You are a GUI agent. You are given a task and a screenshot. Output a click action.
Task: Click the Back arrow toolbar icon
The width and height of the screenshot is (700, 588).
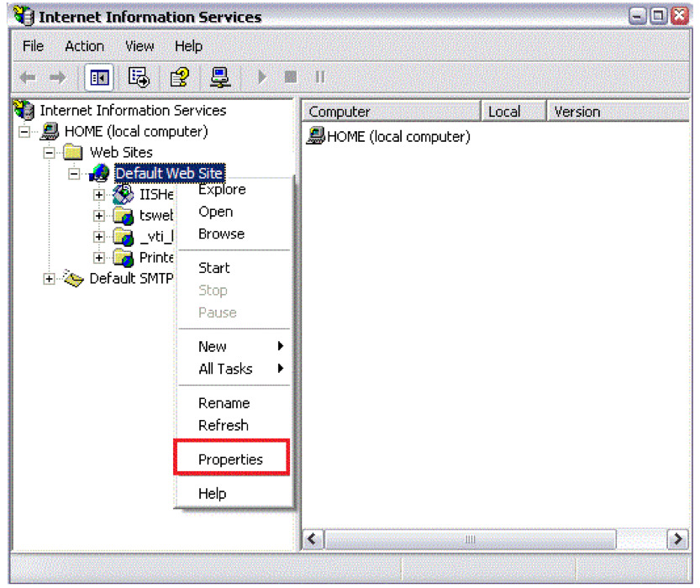click(x=28, y=77)
